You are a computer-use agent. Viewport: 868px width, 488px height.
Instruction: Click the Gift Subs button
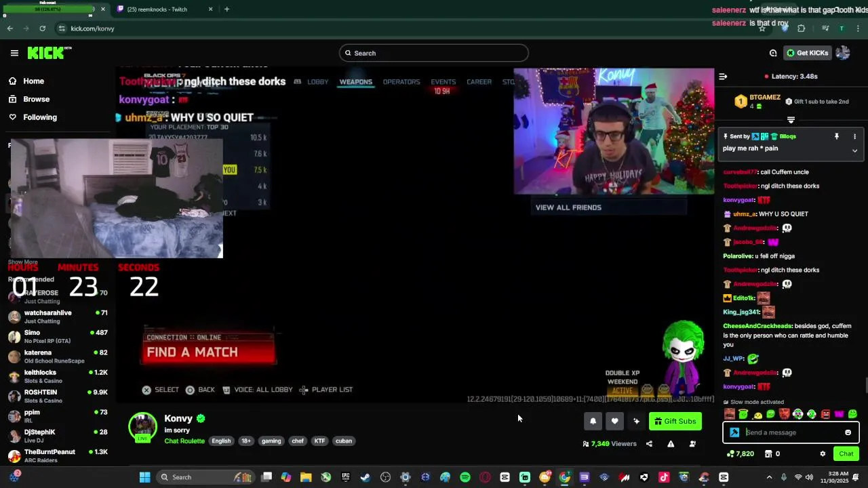coord(675,421)
